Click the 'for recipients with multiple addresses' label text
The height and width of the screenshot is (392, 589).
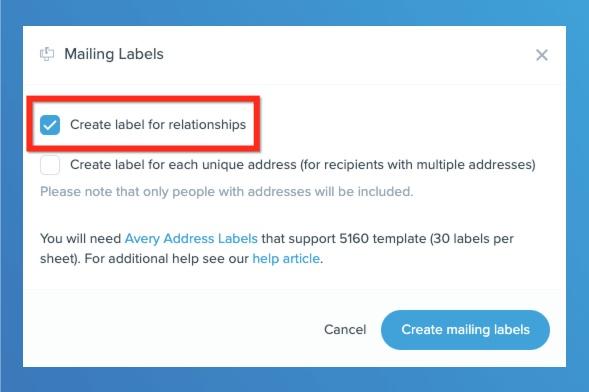click(x=418, y=165)
